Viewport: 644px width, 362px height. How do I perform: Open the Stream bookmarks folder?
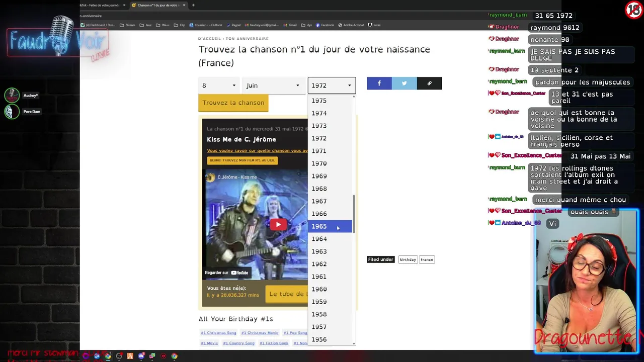(127, 25)
